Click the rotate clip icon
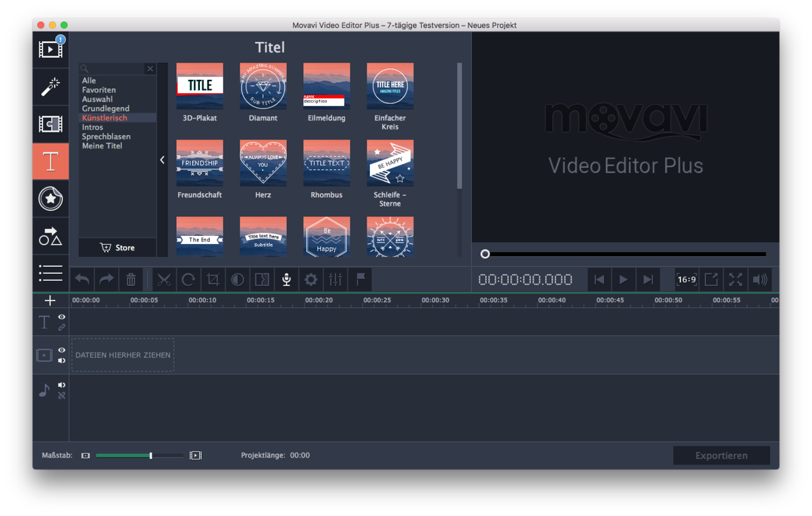The width and height of the screenshot is (812, 516). click(x=188, y=280)
